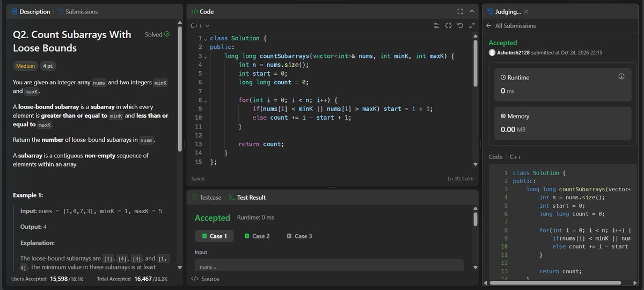Viewport: 644px width, 290px height.
Task: Click the problem title Count Subarrays
Action: 72,41
